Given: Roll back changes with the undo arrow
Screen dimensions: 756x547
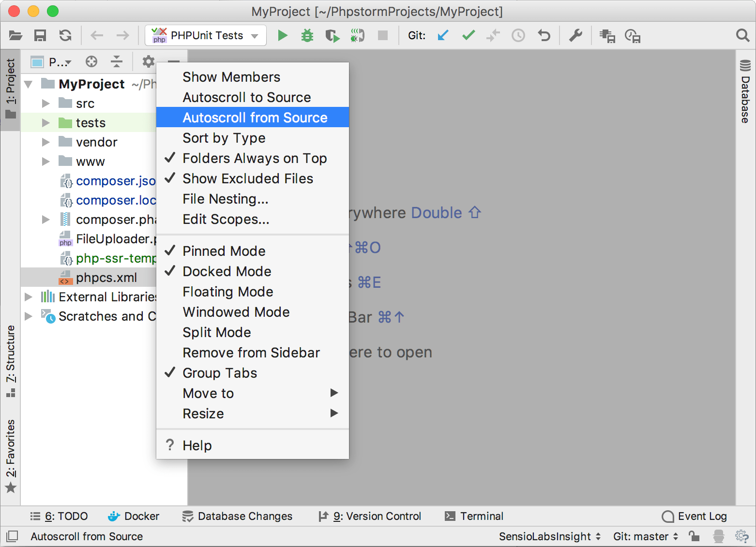Looking at the screenshot, I should [544, 35].
